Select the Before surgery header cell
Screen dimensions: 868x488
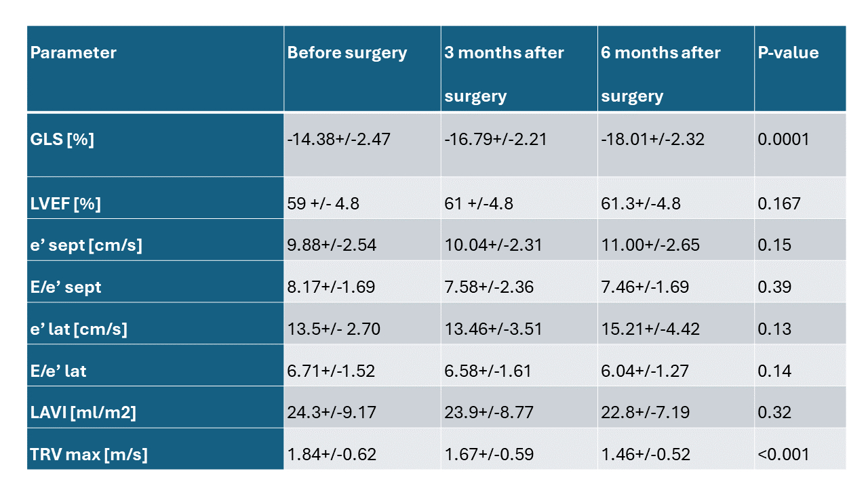(347, 53)
